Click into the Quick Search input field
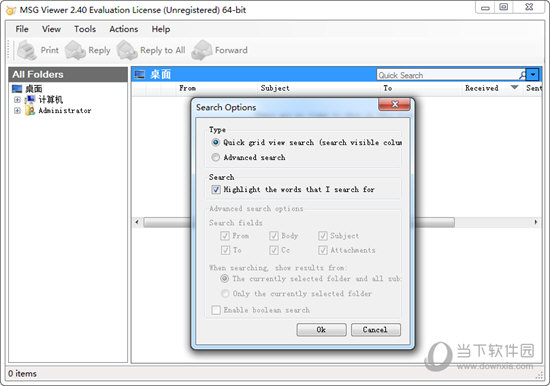This screenshot has height=386, width=550. [x=448, y=75]
